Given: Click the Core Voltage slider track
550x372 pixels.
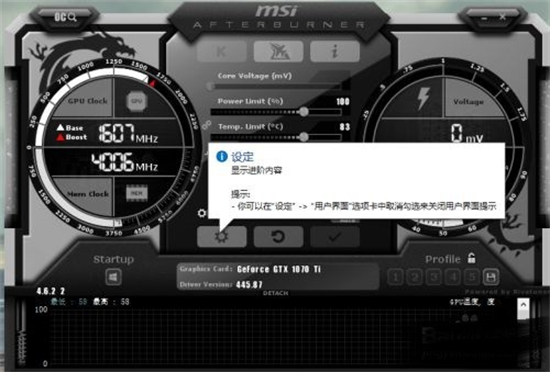Looking at the screenshot, I should (x=275, y=86).
